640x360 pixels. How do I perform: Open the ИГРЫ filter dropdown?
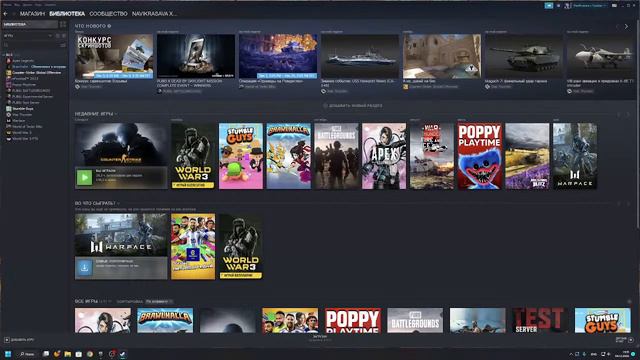point(28,36)
